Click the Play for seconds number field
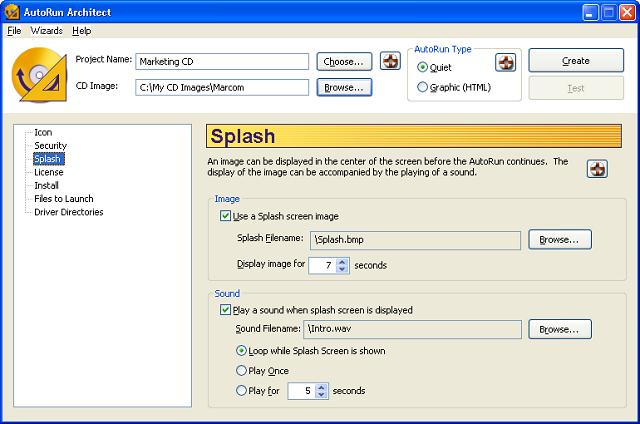 point(302,391)
